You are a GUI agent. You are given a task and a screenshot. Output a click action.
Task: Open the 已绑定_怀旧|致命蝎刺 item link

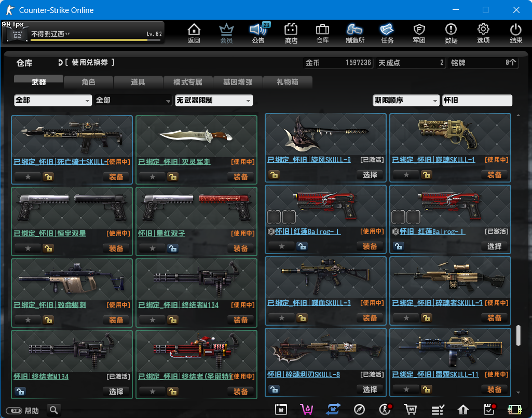pos(50,305)
